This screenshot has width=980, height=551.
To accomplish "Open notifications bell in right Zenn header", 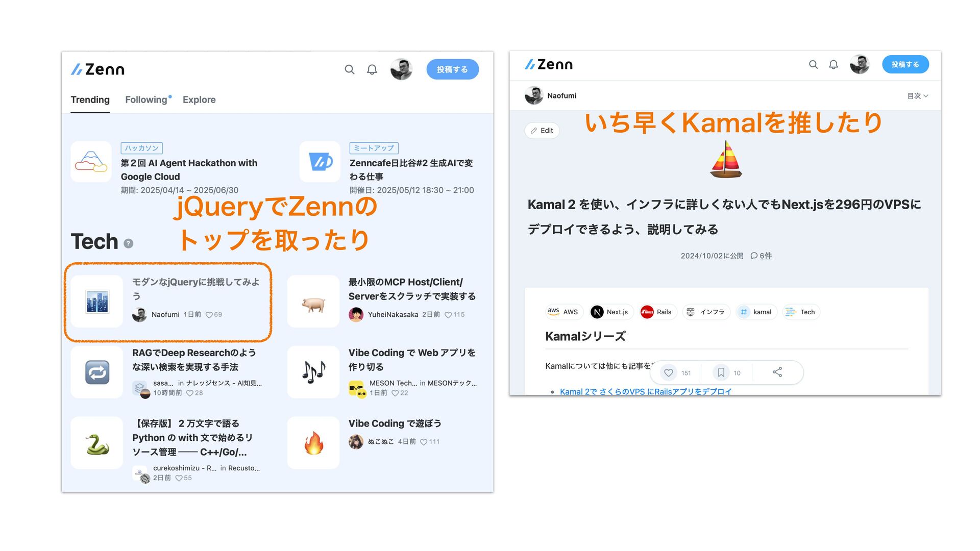I will pyautogui.click(x=834, y=64).
